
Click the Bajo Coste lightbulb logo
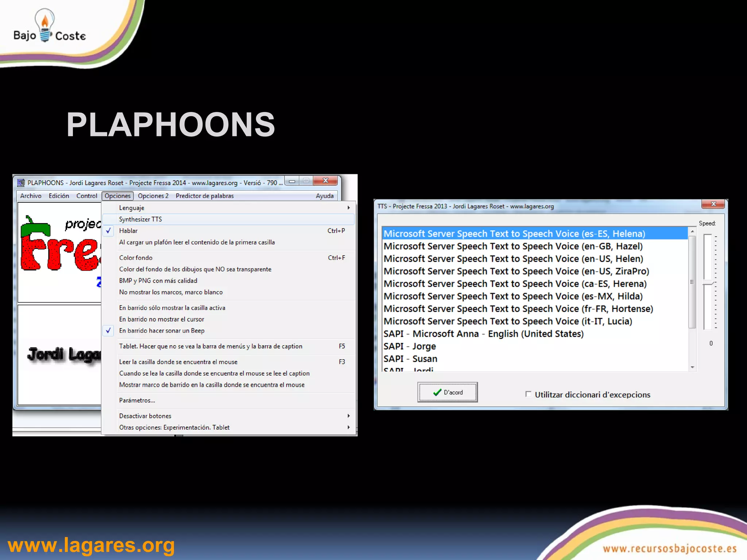pyautogui.click(x=49, y=26)
